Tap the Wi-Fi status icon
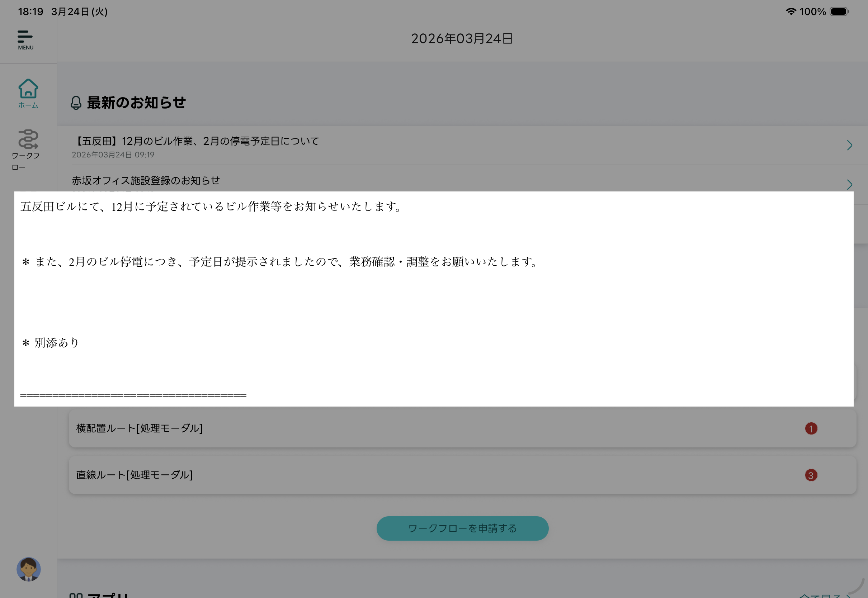 [x=791, y=11]
